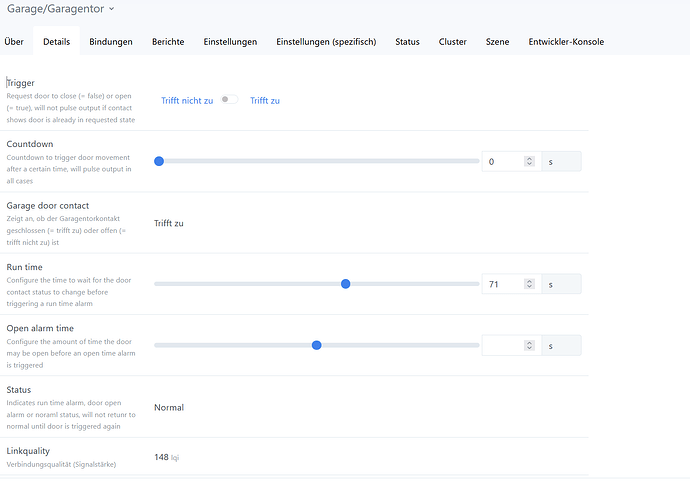The width and height of the screenshot is (690, 488).
Task: Switch to the Status tab
Action: pos(407,42)
